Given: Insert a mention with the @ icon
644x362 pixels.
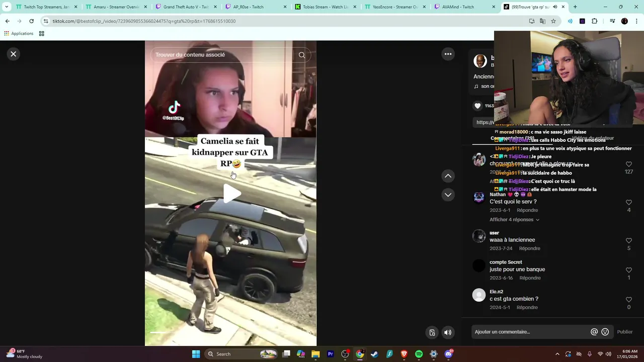Looking at the screenshot, I should pyautogui.click(x=594, y=332).
